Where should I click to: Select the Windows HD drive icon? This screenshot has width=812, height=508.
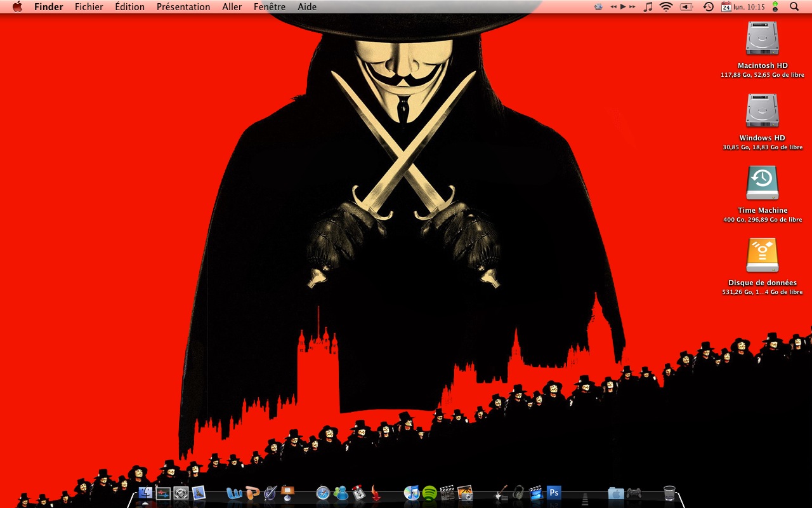[762, 110]
